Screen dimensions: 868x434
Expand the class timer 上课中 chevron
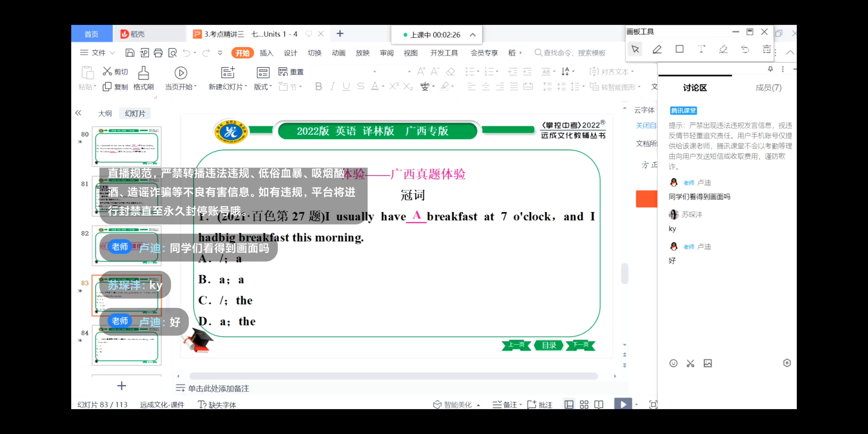(x=473, y=35)
